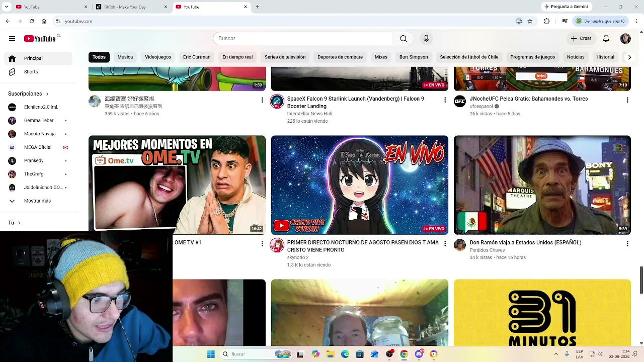Open the account avatar menu

point(625,39)
